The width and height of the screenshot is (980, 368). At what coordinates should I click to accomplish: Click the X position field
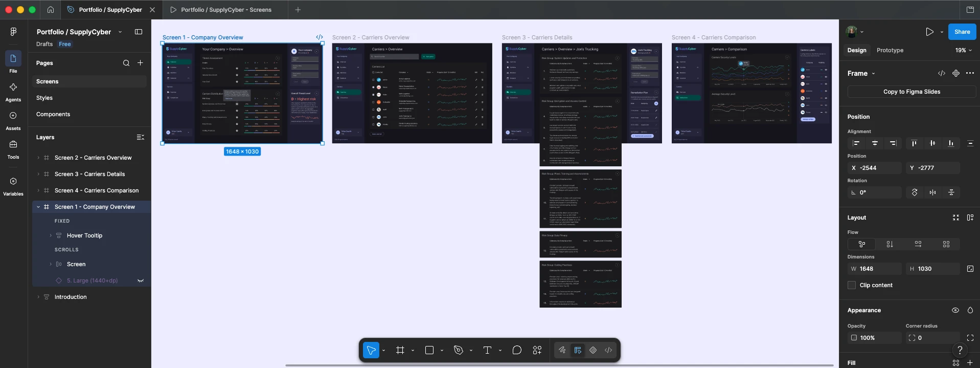(x=875, y=168)
